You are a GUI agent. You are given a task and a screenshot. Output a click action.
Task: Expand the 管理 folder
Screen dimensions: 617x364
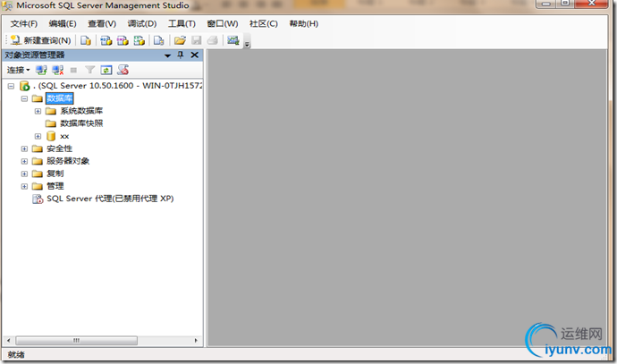click(24, 186)
